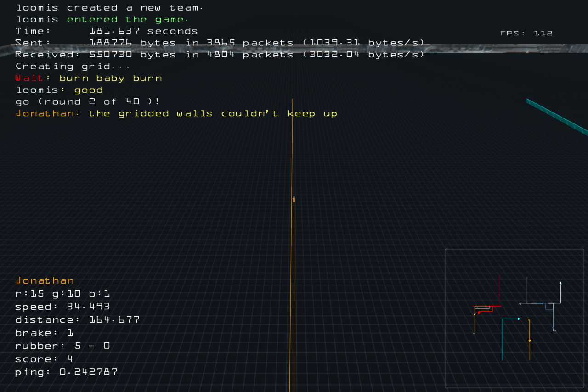This screenshot has height=392, width=588.
Task: Click the gray left-pointing arrow on the minimap
Action: coord(520,304)
